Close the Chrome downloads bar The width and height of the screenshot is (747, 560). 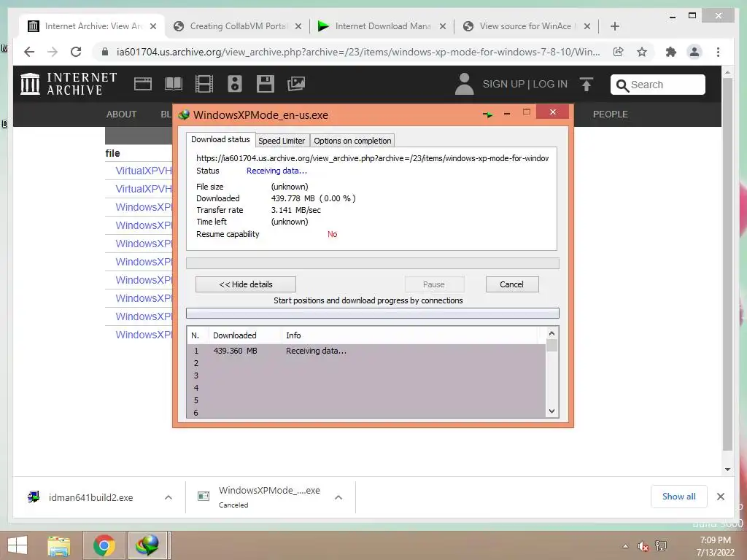[721, 497]
